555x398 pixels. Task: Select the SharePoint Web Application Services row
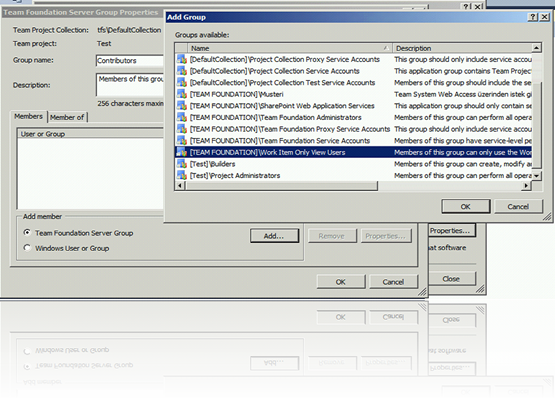point(353,106)
